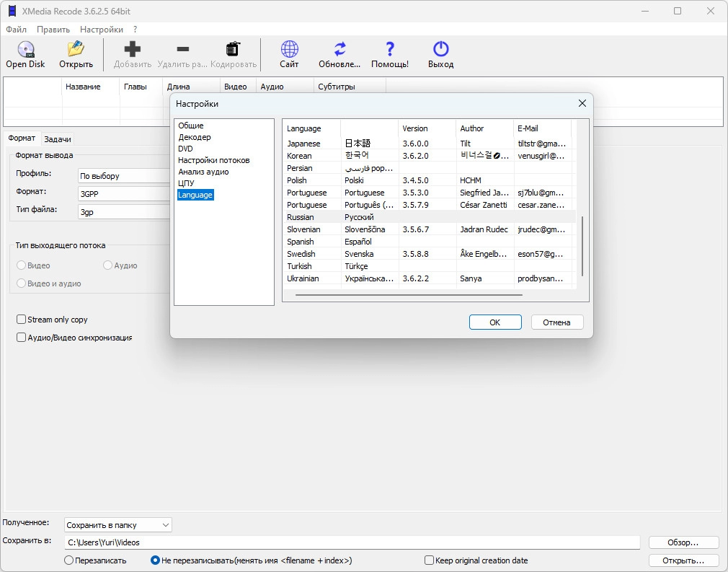Open the Формат 3GPP combo box
This screenshot has height=572, width=728.
point(123,193)
